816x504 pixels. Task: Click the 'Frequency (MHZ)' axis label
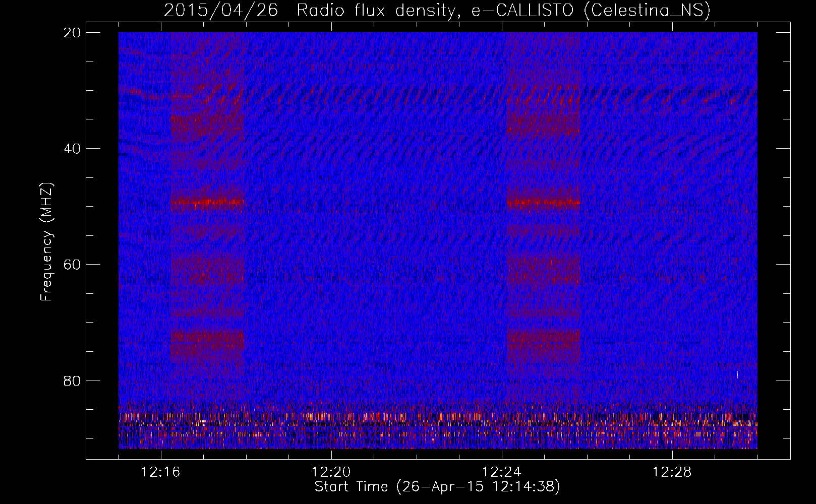[x=46, y=242]
